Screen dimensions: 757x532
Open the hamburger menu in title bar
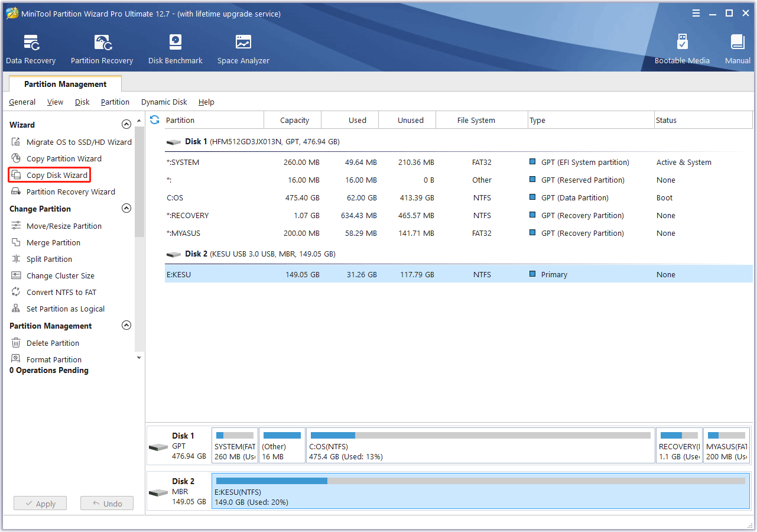tap(696, 12)
